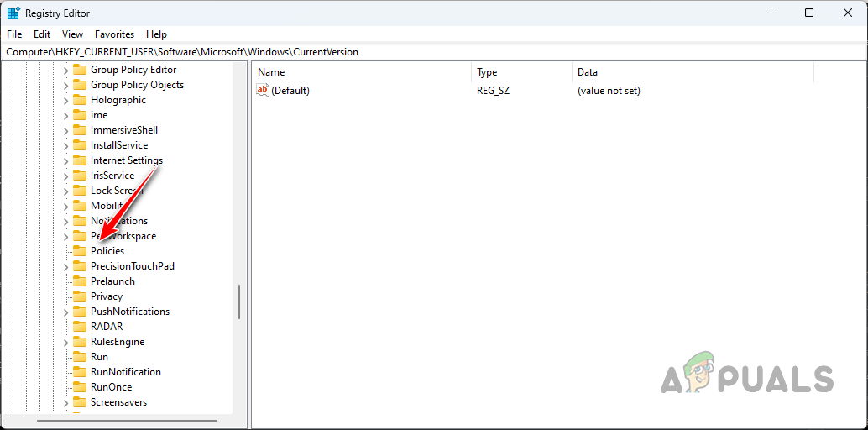Expand the Group Policy Editor key
The image size is (868, 430).
pyautogui.click(x=65, y=70)
